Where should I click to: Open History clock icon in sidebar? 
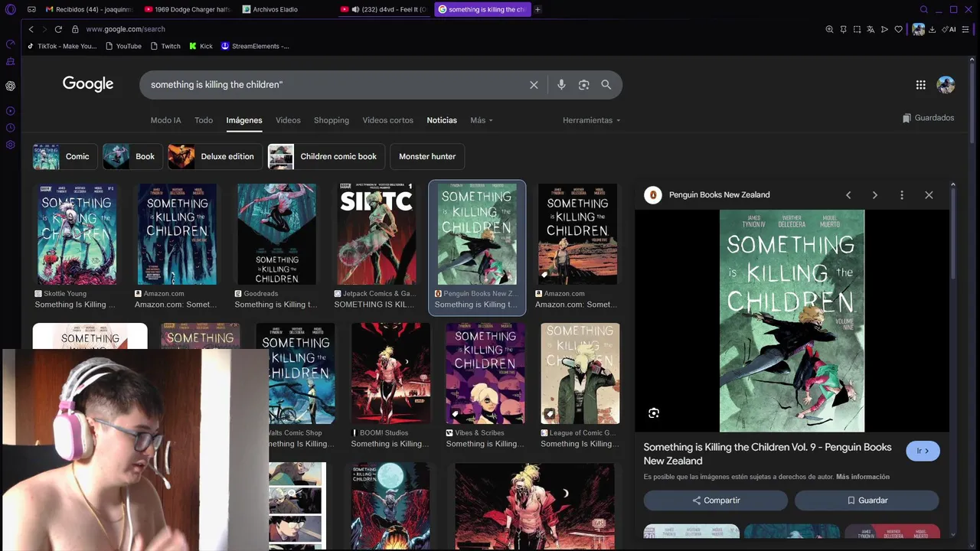coord(10,128)
